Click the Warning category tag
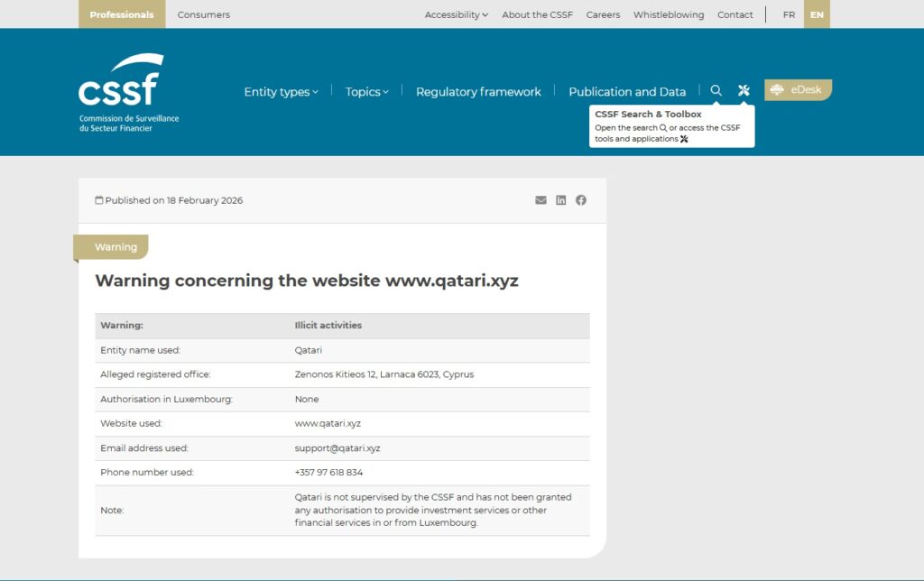This screenshot has height=581, width=924. pyautogui.click(x=111, y=247)
